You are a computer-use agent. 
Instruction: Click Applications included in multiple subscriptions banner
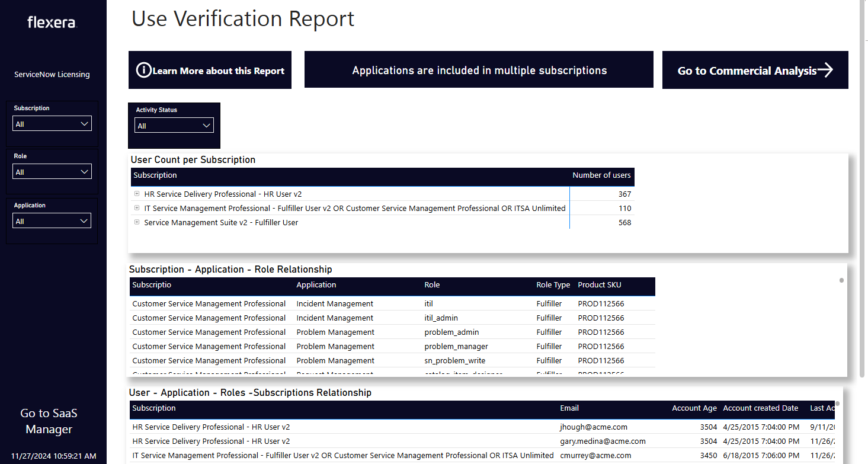tap(479, 71)
